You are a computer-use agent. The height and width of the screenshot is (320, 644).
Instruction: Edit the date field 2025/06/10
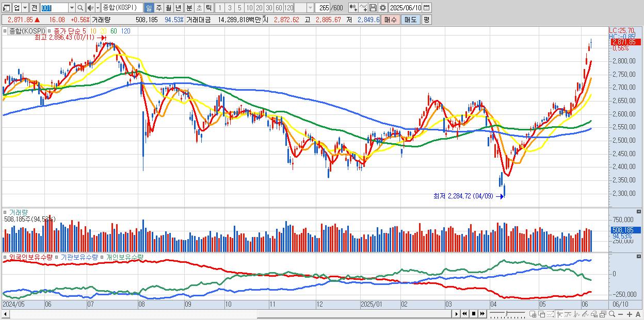pos(405,8)
